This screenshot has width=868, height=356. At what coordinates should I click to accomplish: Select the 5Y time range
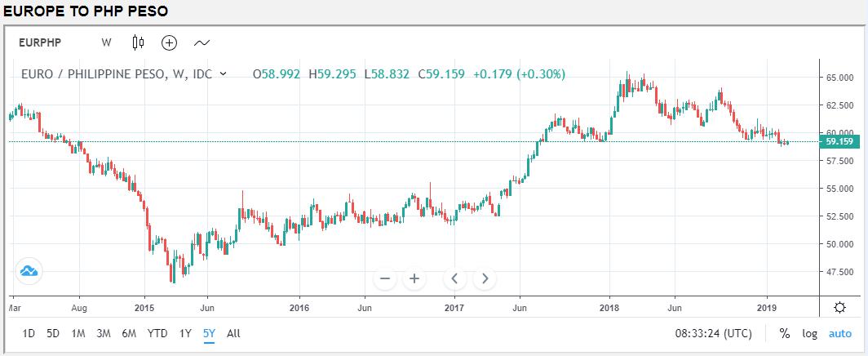[209, 333]
